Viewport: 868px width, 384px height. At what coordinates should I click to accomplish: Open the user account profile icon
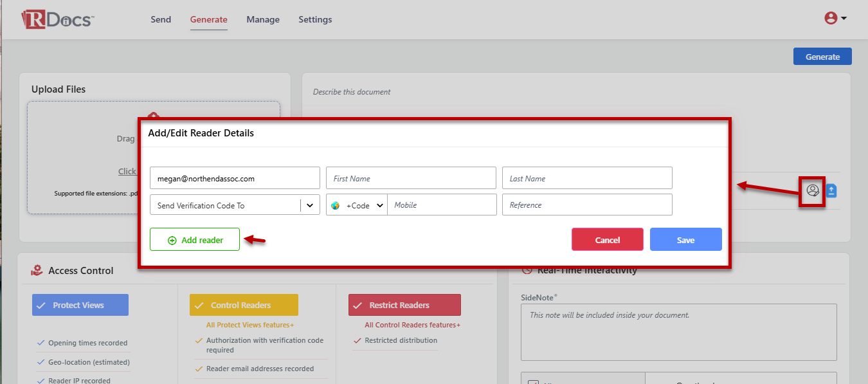click(x=831, y=19)
